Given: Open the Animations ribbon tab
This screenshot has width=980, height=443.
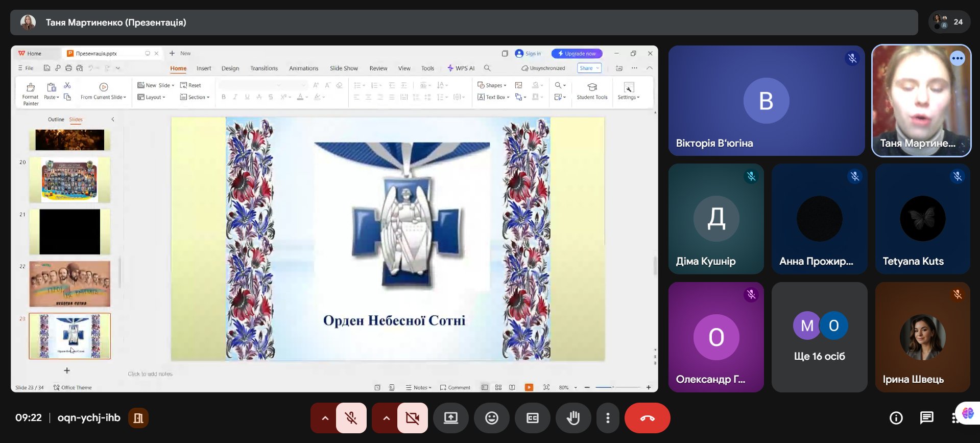Looking at the screenshot, I should point(303,68).
